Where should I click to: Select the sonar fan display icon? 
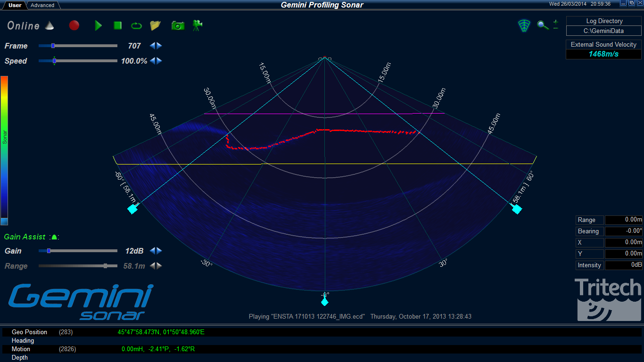(524, 25)
